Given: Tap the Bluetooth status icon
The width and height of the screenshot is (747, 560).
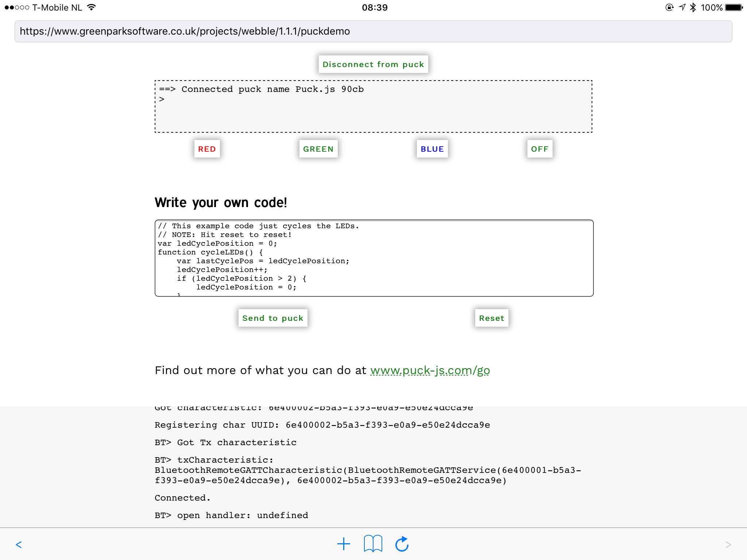Looking at the screenshot, I should click(693, 8).
